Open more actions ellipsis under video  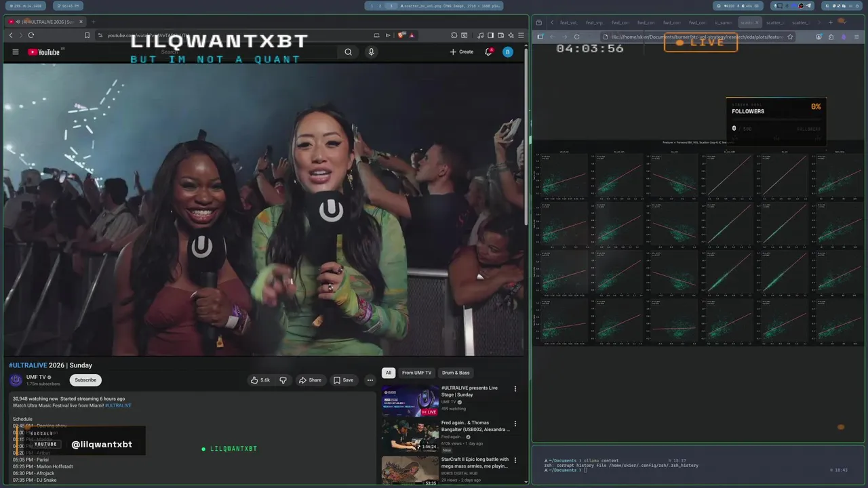click(370, 380)
